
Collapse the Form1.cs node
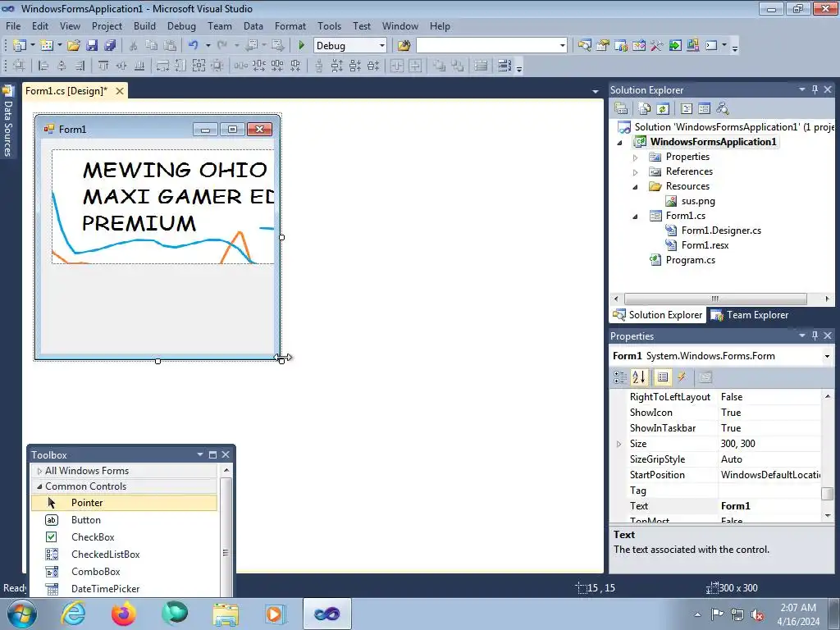coord(636,217)
